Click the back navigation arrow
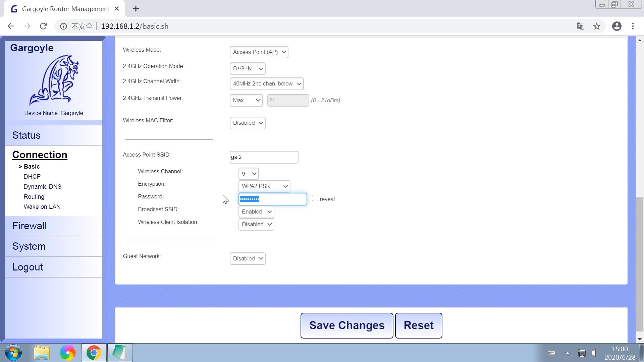This screenshot has height=362, width=644. [11, 26]
